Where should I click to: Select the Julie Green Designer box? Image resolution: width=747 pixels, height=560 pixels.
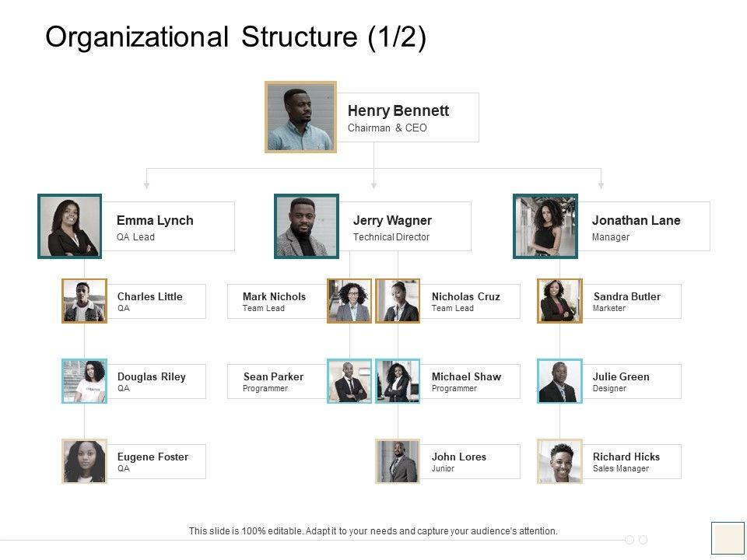pyautogui.click(x=631, y=381)
